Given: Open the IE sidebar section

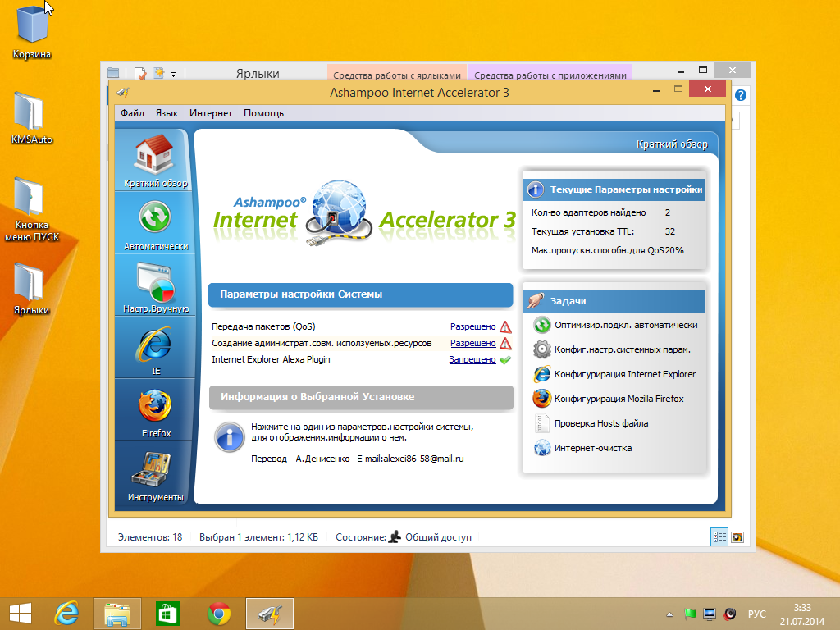Looking at the screenshot, I should pyautogui.click(x=155, y=349).
